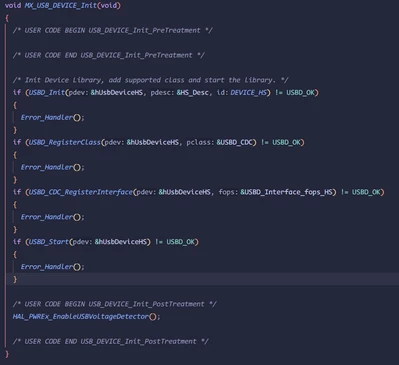Click Error_Handler call under USBD_Start
This screenshot has width=399, height=365.
click(x=52, y=267)
